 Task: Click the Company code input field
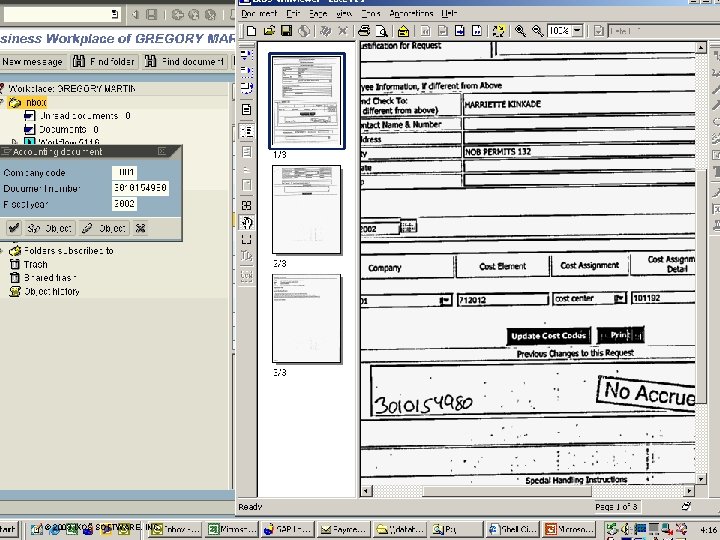pos(124,173)
